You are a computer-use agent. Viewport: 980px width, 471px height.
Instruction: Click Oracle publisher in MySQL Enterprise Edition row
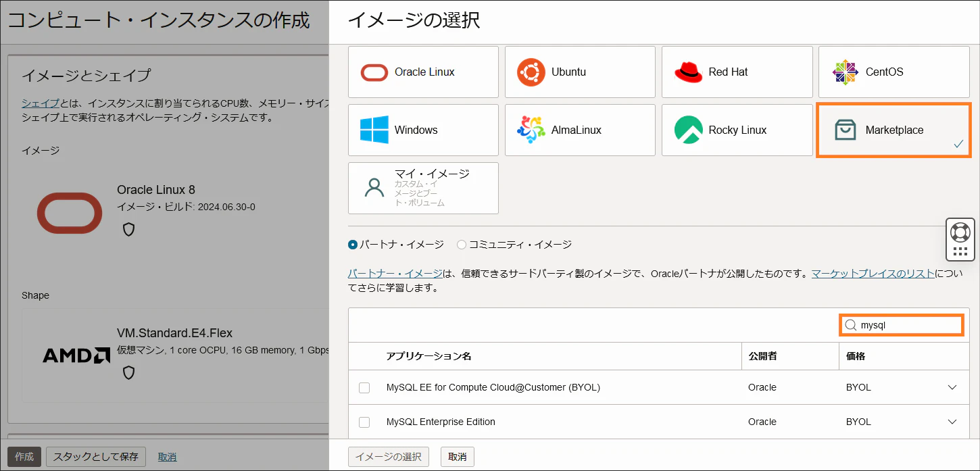[762, 422]
